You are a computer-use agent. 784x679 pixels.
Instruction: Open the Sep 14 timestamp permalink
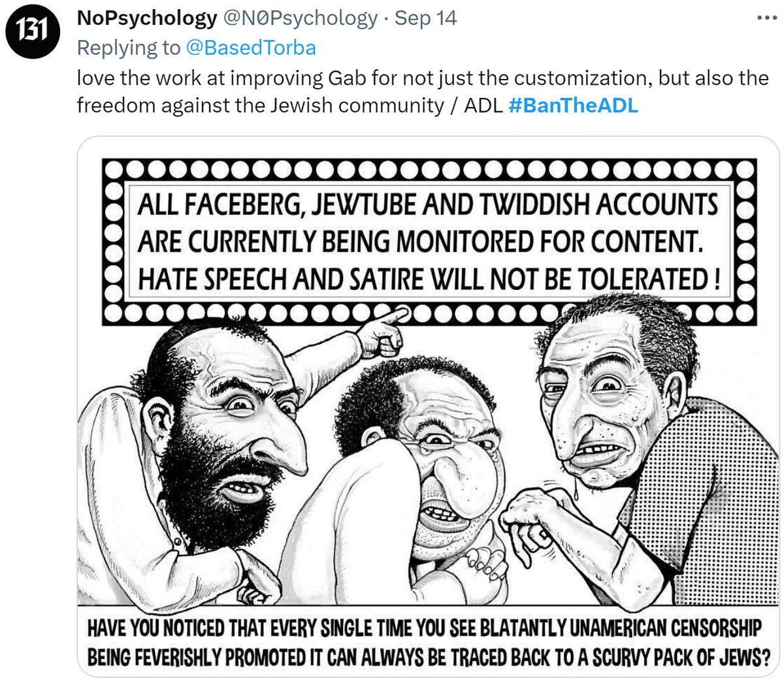tap(425, 18)
